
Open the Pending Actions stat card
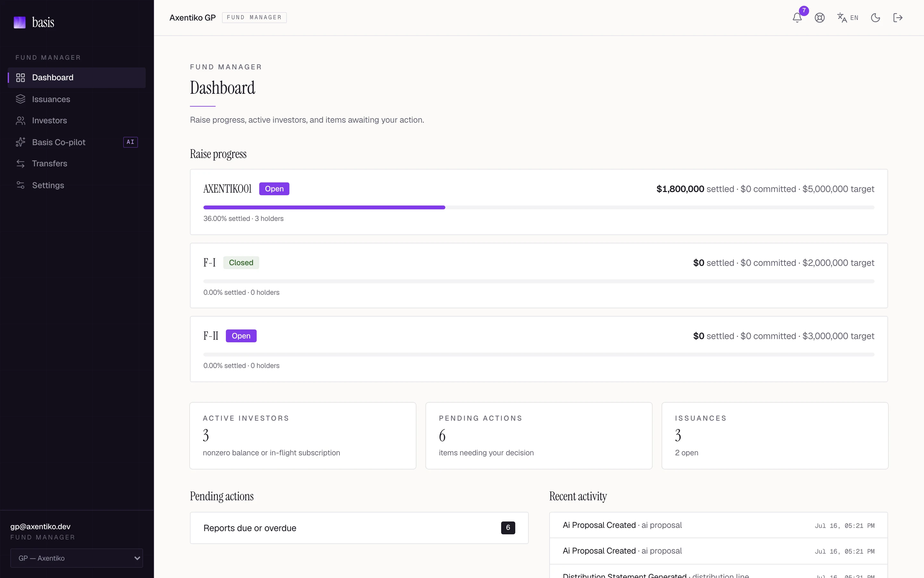[x=539, y=436]
